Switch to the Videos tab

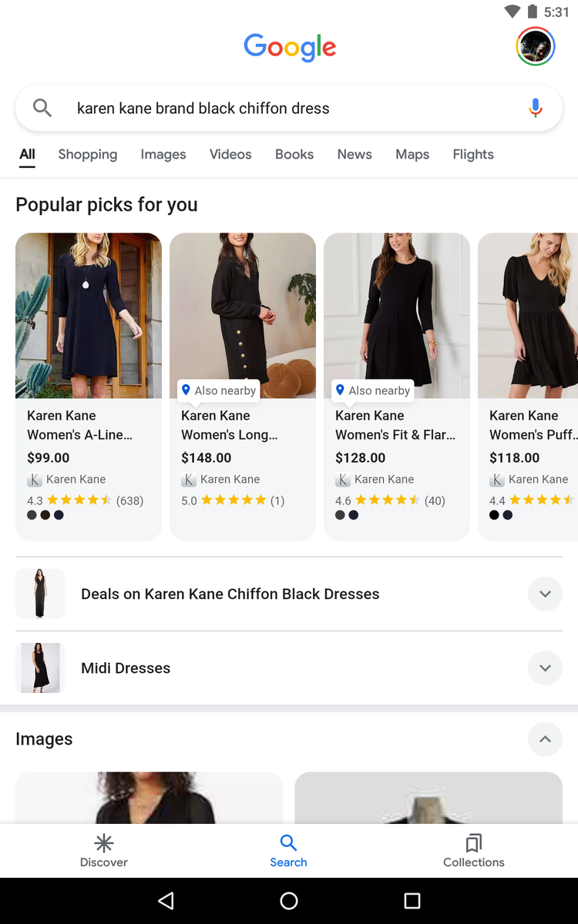point(230,154)
